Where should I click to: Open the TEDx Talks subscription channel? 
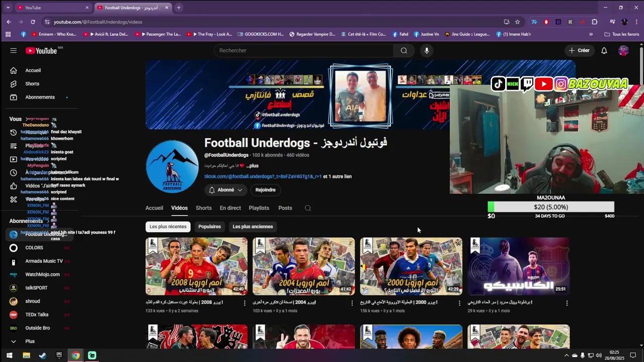tap(37, 315)
